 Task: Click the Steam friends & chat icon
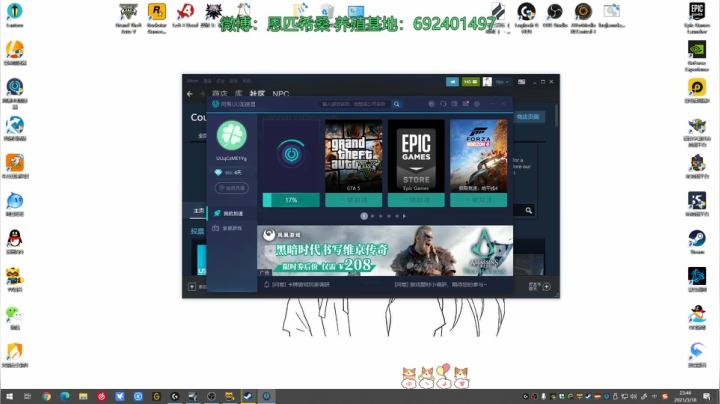click(546, 286)
